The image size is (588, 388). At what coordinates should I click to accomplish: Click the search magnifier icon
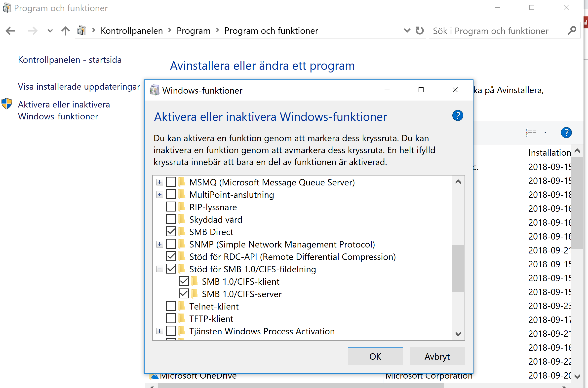tap(572, 31)
